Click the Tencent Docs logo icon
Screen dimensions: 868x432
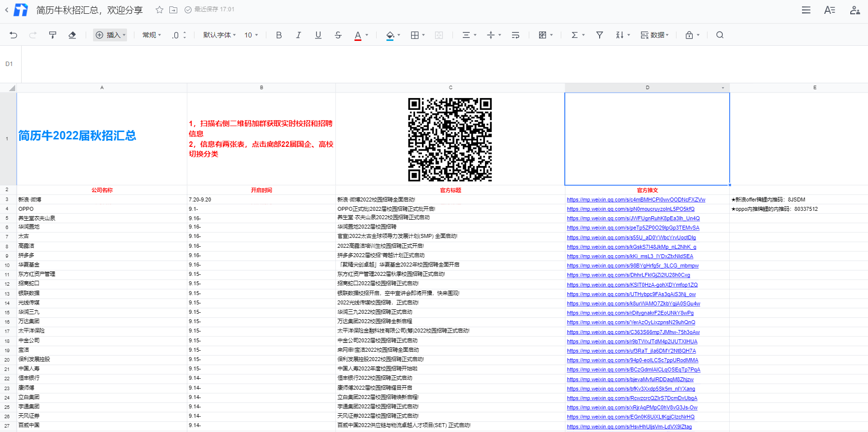[x=21, y=9]
